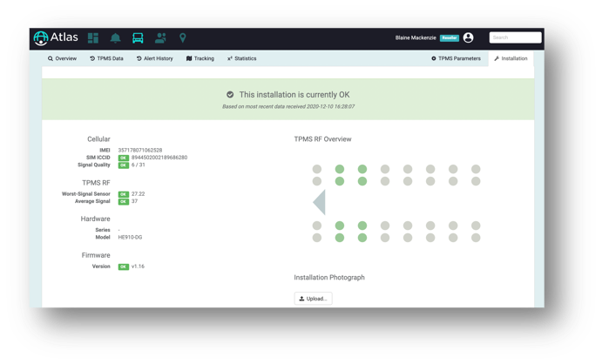The image size is (602, 364).
Task: Open the Tracking tab
Action: 200,58
